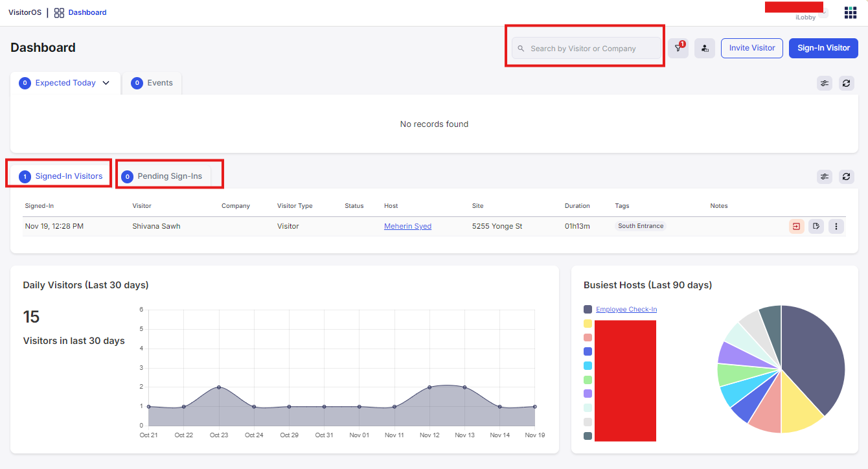Image resolution: width=868 pixels, height=469 pixels.
Task: Click the Invite Visitor button
Action: point(751,48)
